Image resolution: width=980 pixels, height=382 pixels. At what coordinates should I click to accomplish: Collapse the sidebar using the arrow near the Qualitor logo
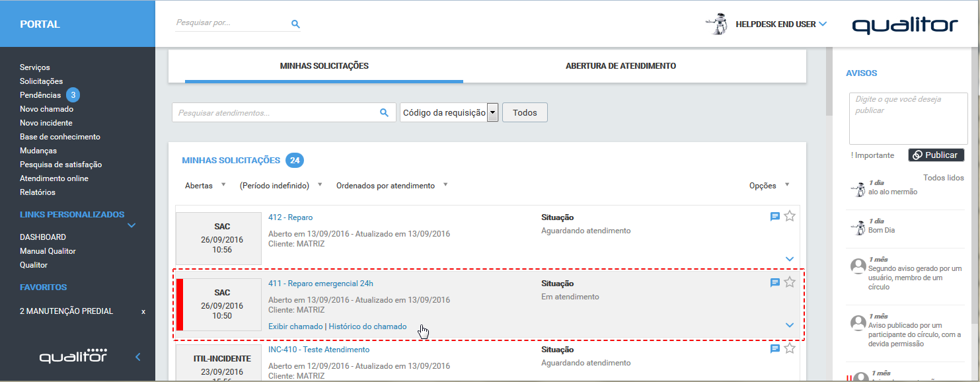[x=137, y=356]
